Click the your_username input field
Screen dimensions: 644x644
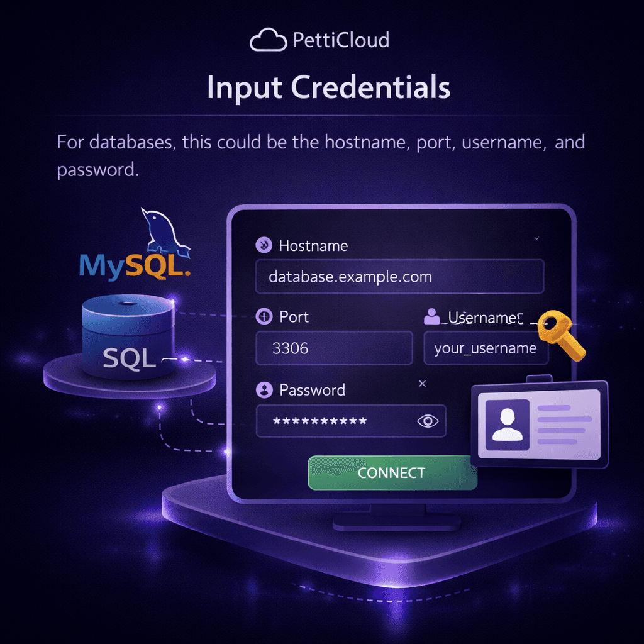486,348
